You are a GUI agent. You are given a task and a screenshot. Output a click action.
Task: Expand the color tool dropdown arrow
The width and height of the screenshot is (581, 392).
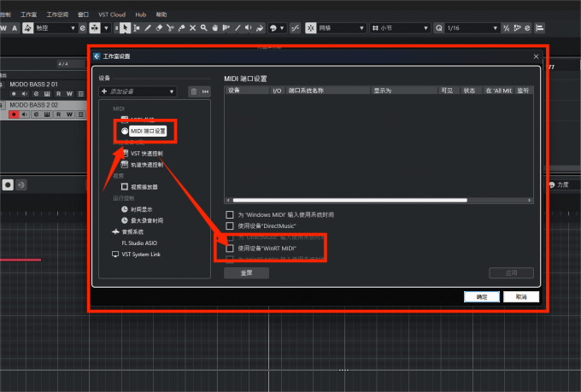(x=282, y=28)
